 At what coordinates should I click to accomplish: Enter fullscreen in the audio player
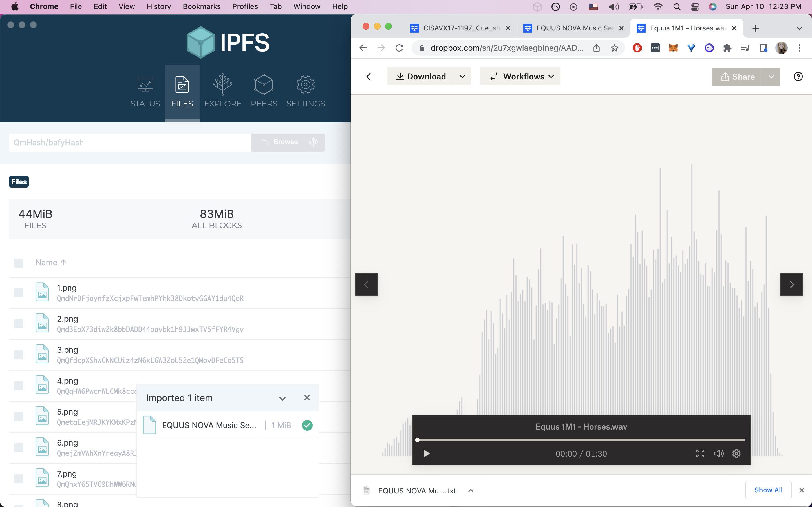[x=700, y=453]
